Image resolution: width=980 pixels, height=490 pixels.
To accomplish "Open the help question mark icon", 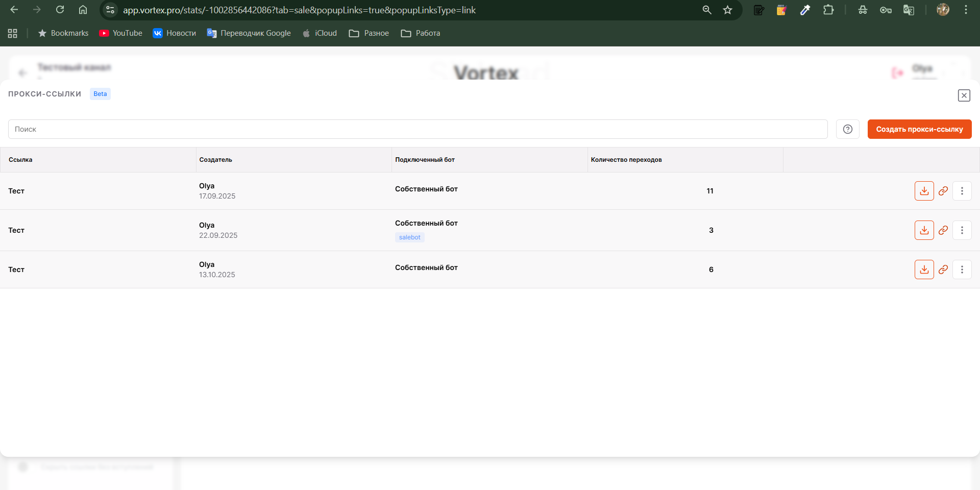I will coord(848,129).
